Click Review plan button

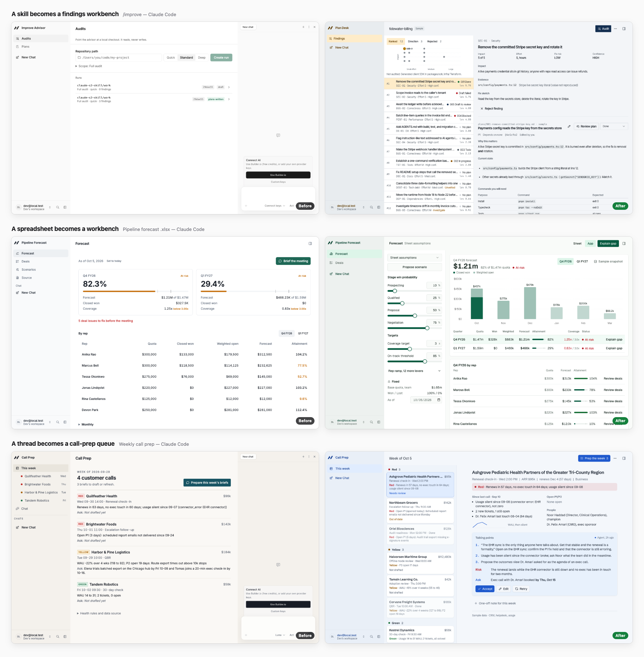(x=586, y=126)
